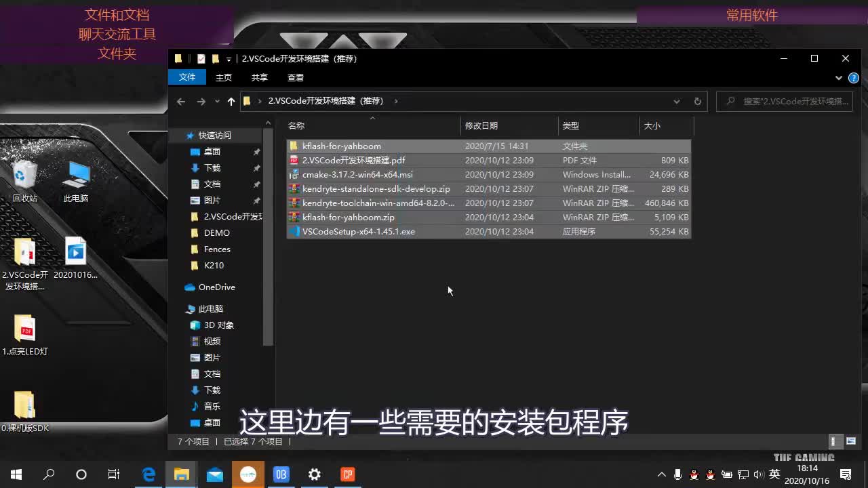Select OneDrive in navigation pane
The height and width of the screenshot is (488, 868).
pyautogui.click(x=216, y=287)
